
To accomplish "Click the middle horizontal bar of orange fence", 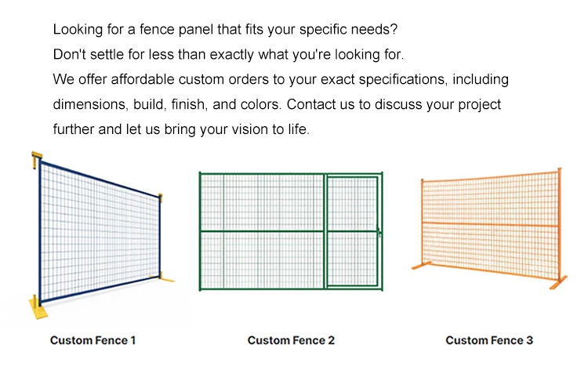I will pos(490,225).
